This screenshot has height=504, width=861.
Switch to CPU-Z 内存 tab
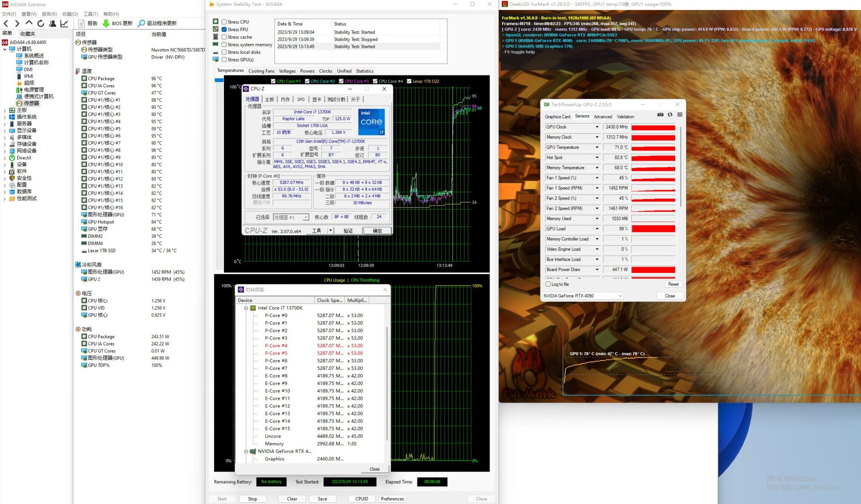coord(285,99)
